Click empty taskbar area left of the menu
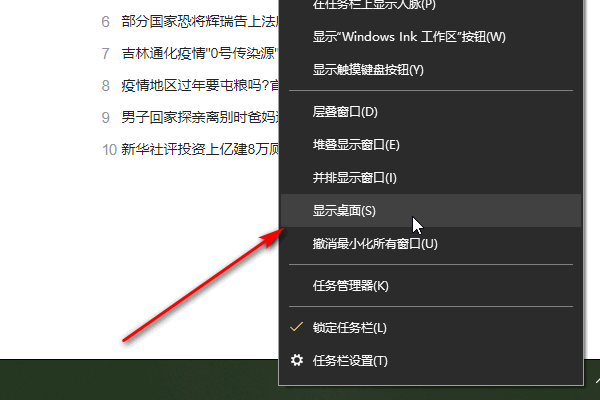 [139, 380]
